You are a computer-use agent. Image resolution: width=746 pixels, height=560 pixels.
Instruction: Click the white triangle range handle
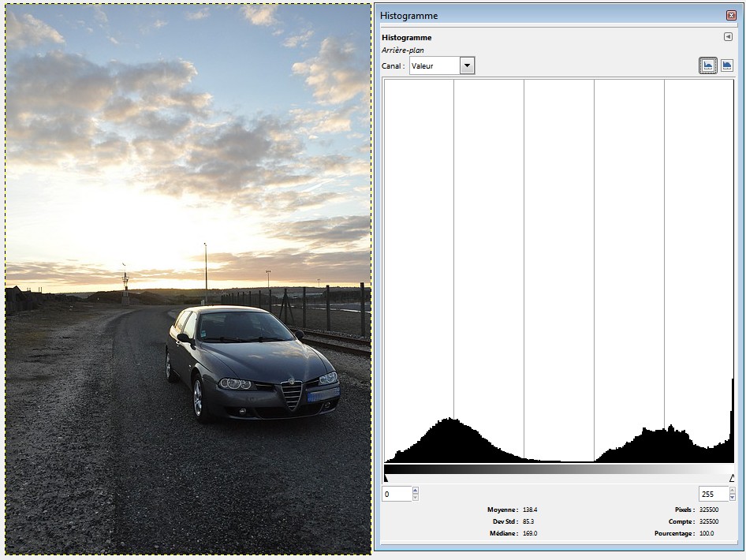click(732, 478)
